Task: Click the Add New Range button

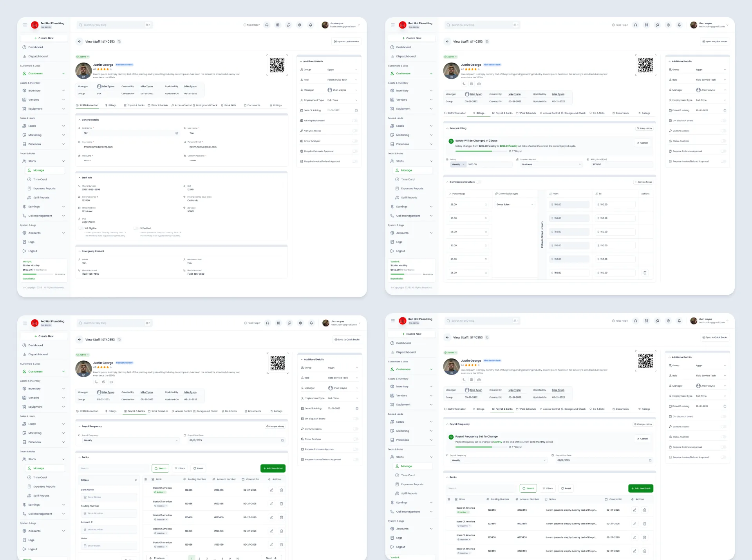Action: pos(643,182)
